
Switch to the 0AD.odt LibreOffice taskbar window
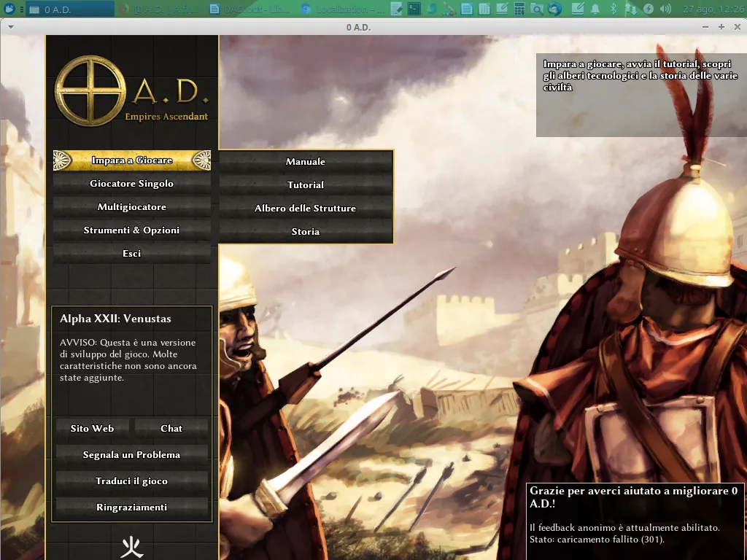tap(251, 9)
